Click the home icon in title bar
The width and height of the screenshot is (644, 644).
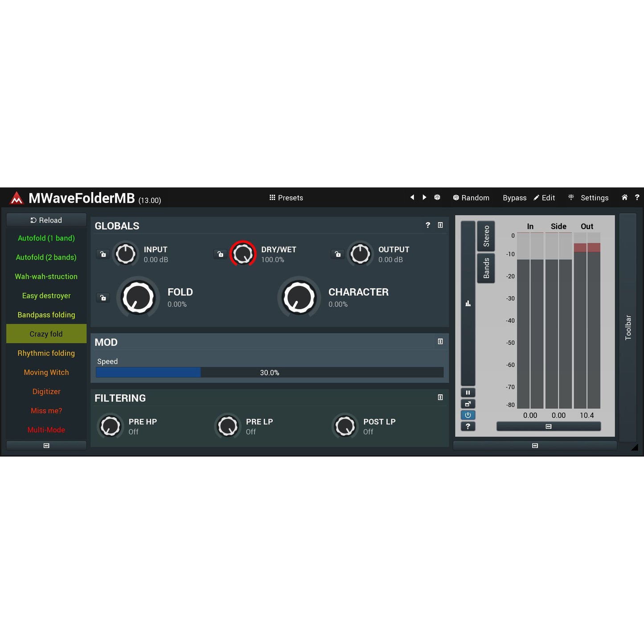pyautogui.click(x=624, y=197)
